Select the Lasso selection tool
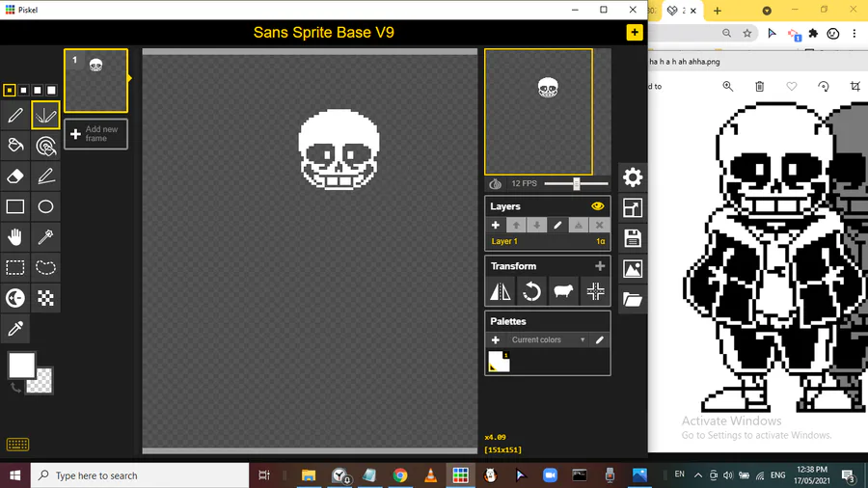 [45, 267]
